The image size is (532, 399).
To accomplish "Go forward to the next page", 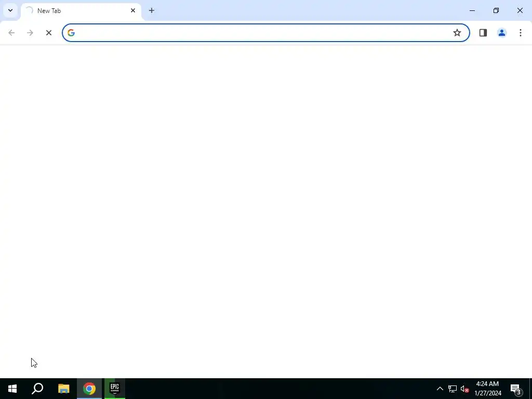I will click(x=30, y=33).
